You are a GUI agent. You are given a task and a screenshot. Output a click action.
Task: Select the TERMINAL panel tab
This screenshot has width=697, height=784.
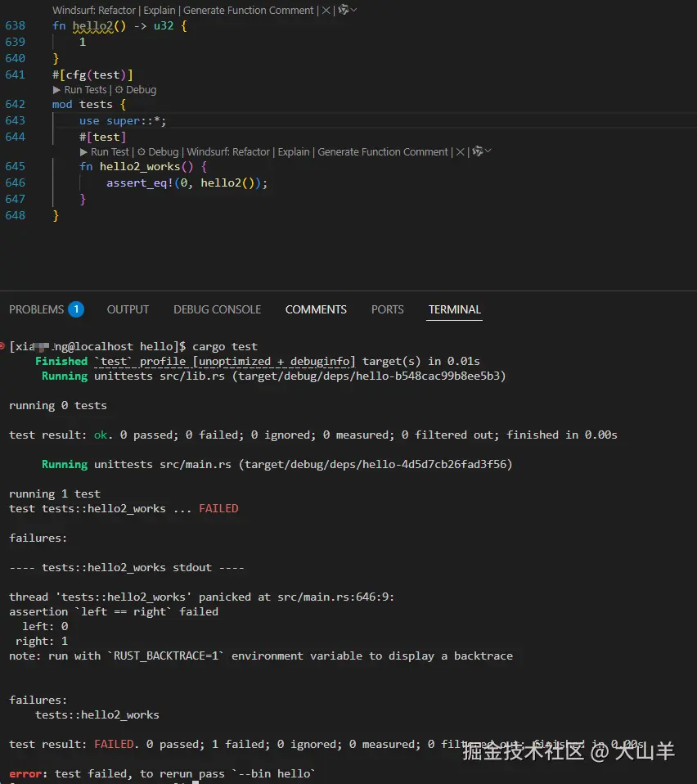[454, 309]
